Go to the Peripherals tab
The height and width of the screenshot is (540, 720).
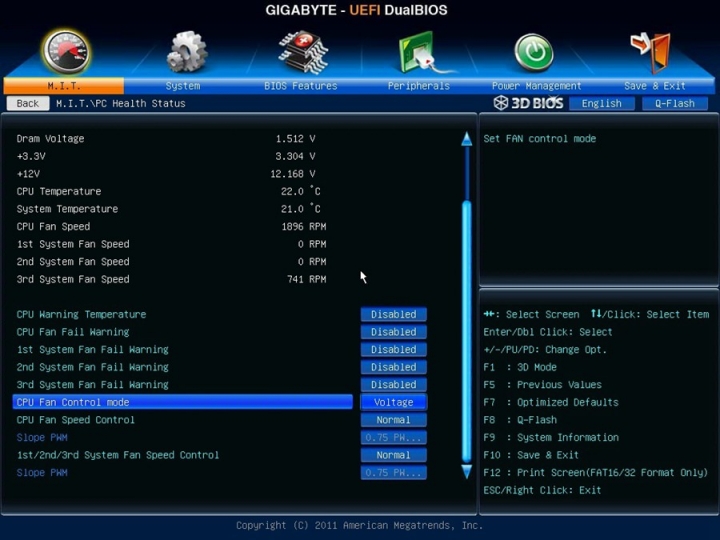click(x=419, y=86)
